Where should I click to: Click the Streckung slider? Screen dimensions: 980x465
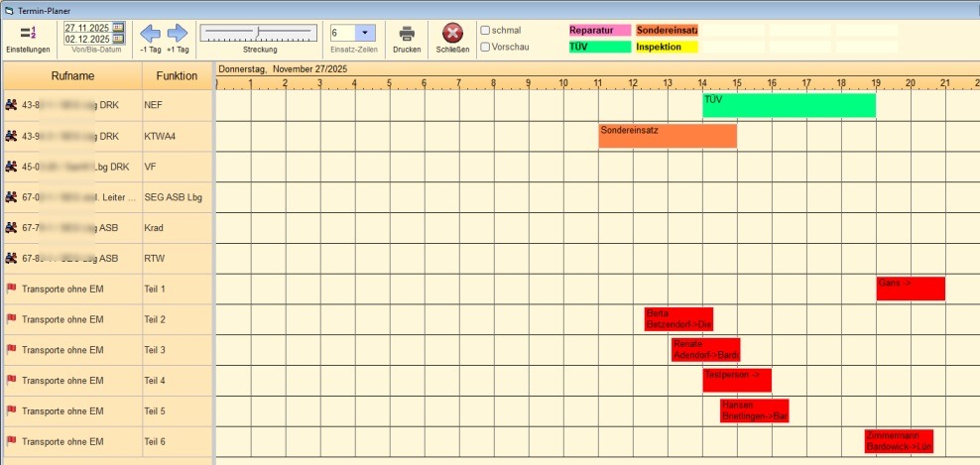click(258, 33)
